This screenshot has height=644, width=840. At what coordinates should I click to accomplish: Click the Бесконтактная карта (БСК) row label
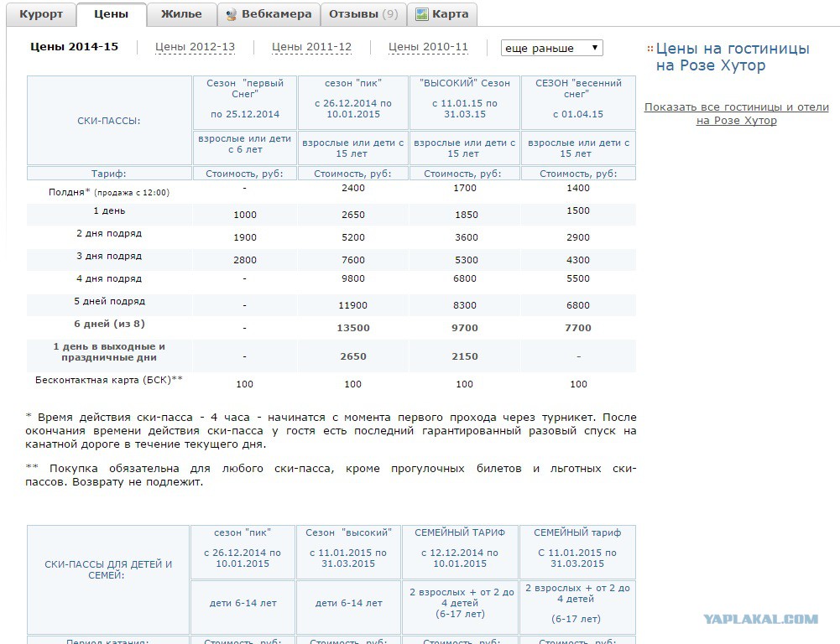[x=109, y=380]
